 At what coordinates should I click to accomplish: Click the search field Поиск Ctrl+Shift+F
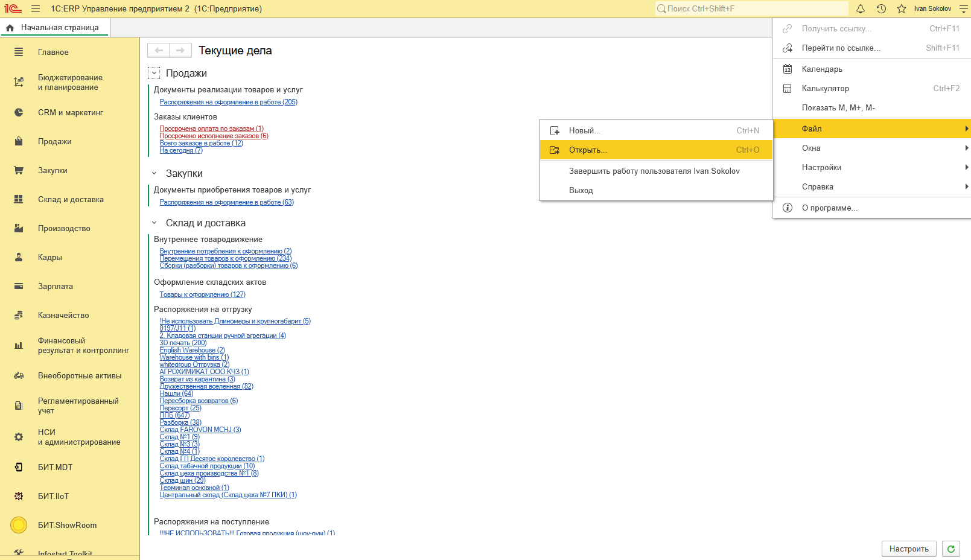tap(751, 9)
